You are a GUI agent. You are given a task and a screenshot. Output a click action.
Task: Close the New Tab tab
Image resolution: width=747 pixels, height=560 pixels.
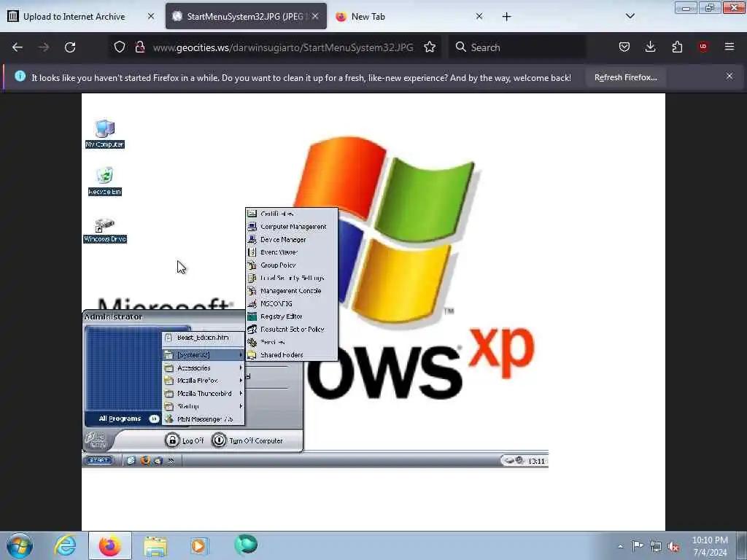[x=479, y=16]
